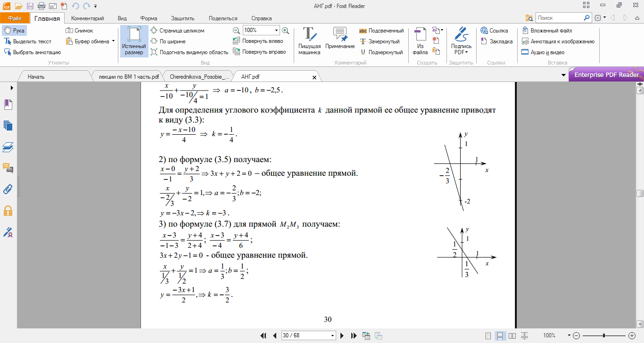Create PDF Из файла
This screenshot has width=644, height=343.
[420, 41]
